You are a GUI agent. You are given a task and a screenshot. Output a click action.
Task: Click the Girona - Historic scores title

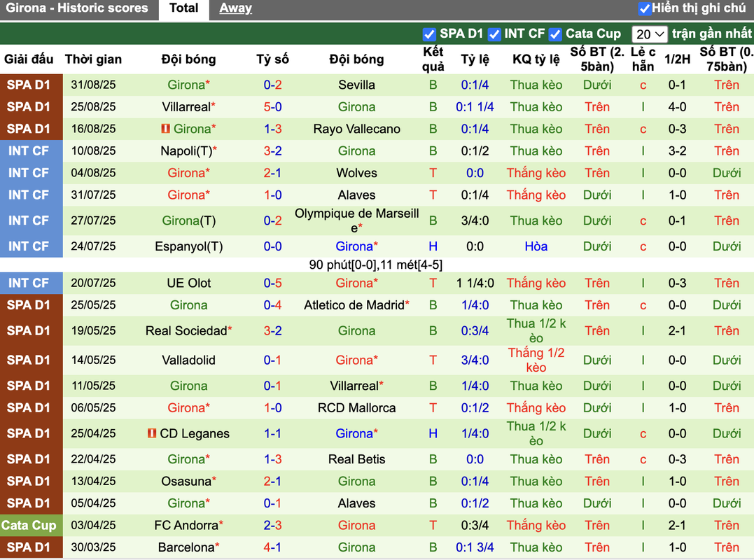[x=77, y=8]
